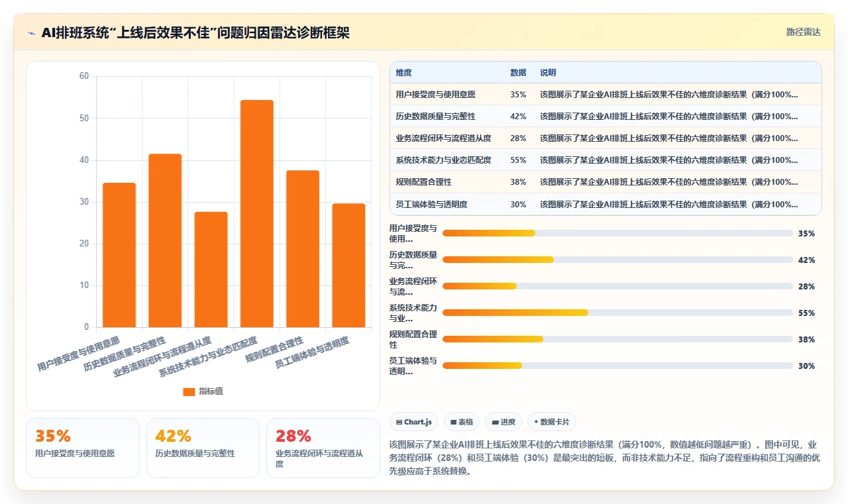Click the 28% data card
The width and height of the screenshot is (848, 504).
[323, 448]
